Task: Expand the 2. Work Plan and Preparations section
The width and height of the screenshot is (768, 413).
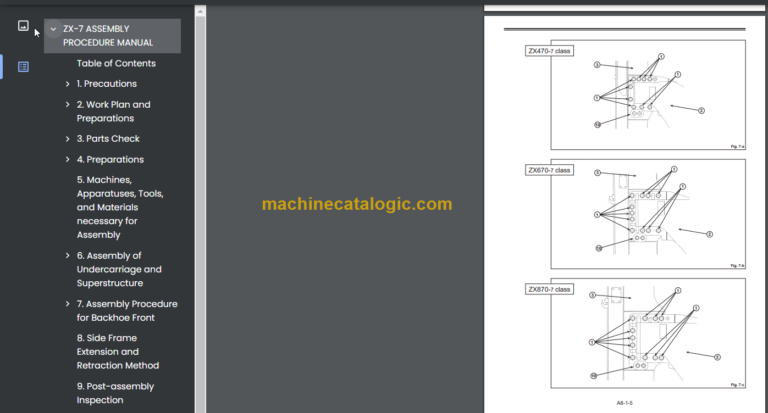Action: tap(68, 104)
